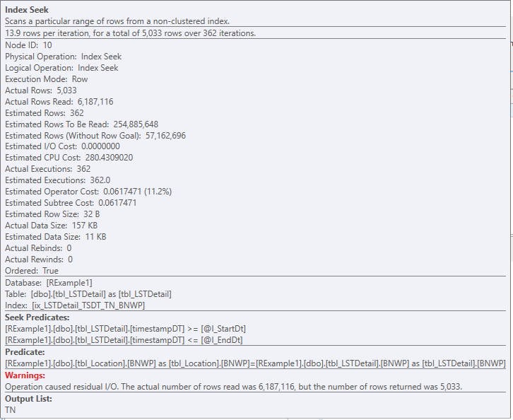Click the Actual Data Size: 157 KB entry
Screen dimensions: 513x420
point(52,226)
